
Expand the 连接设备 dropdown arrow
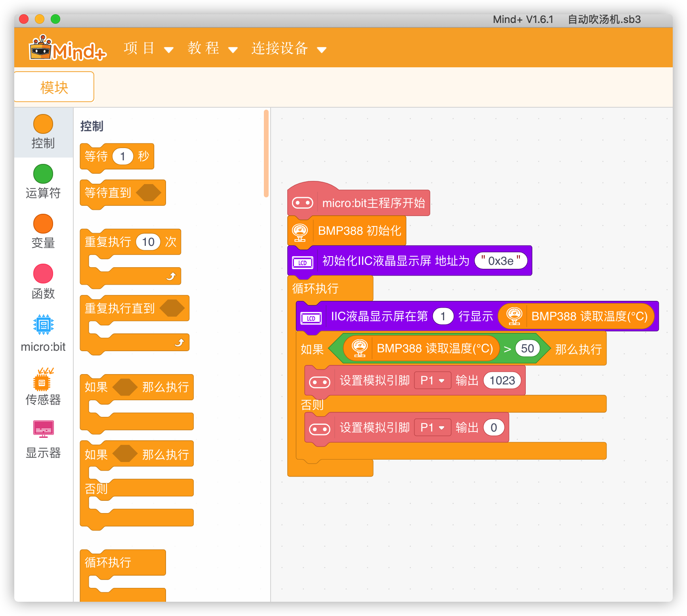point(322,50)
